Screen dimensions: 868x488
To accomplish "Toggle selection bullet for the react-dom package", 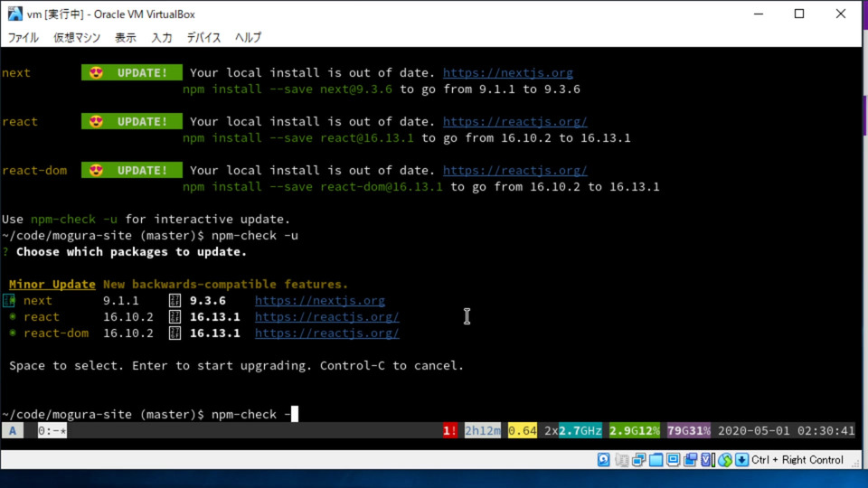I will tap(12, 333).
